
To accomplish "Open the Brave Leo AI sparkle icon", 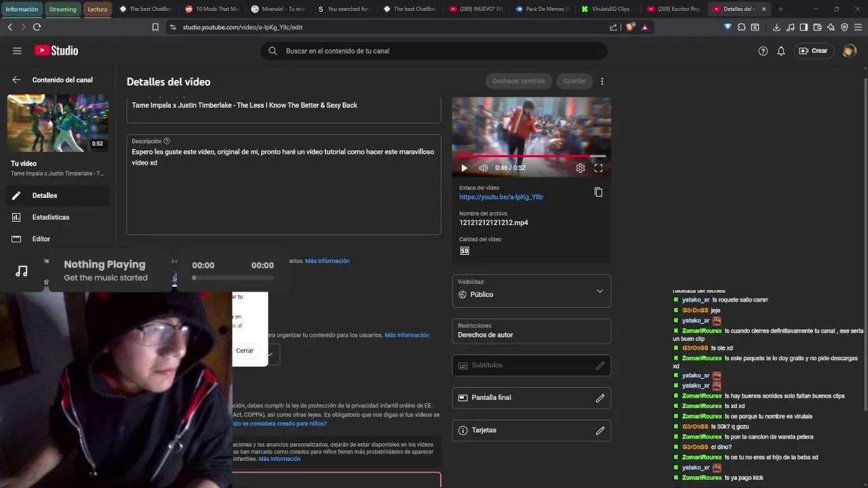I will coord(831,27).
